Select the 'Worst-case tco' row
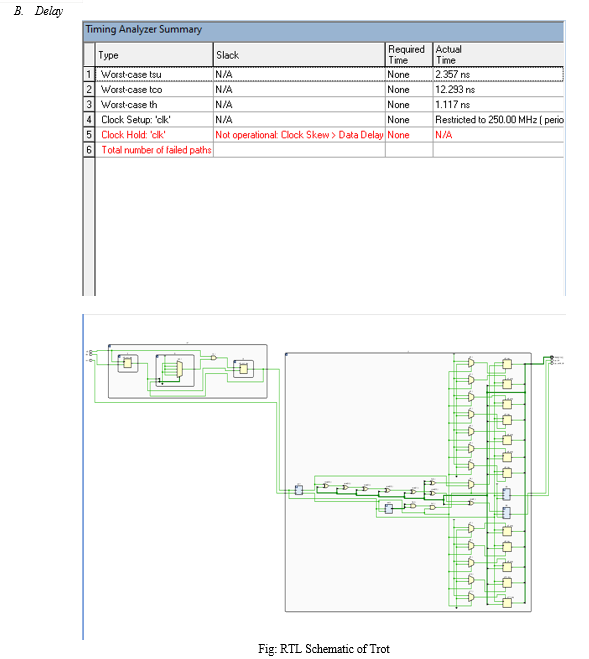The height and width of the screenshot is (659, 589). [x=330, y=89]
